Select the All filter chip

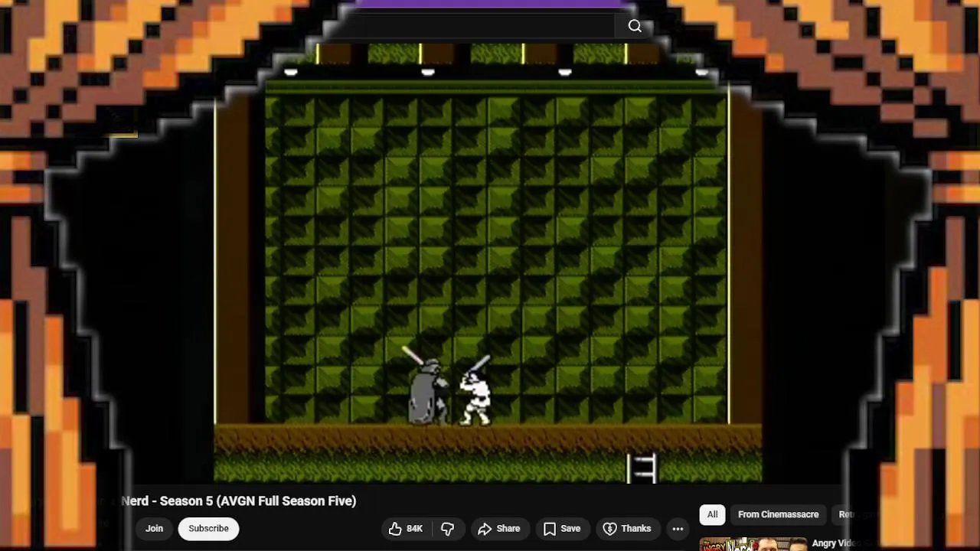coord(712,515)
